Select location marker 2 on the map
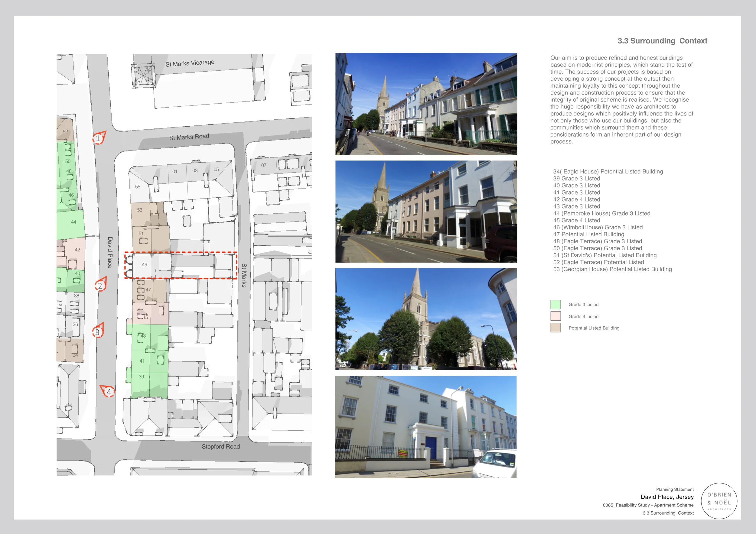This screenshot has width=756, height=534. pyautogui.click(x=100, y=286)
